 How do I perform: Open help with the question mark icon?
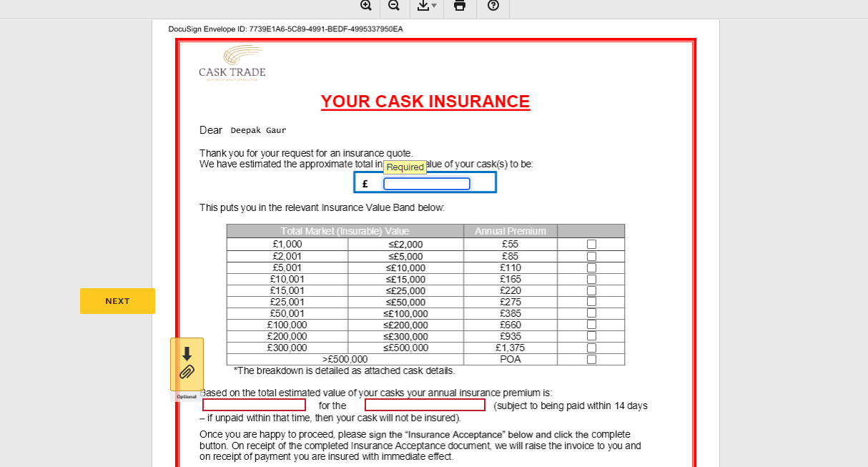[x=493, y=6]
